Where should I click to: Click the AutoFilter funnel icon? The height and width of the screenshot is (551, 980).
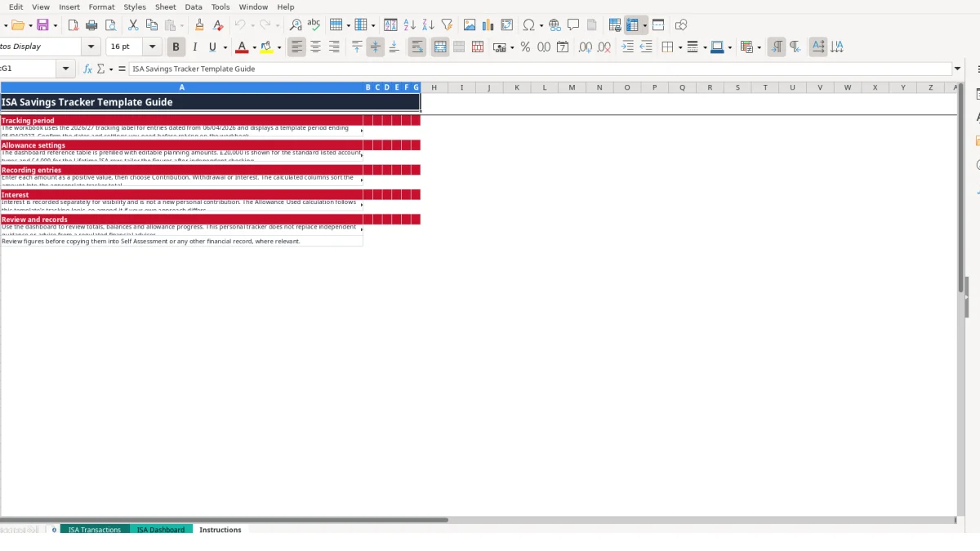[447, 25]
